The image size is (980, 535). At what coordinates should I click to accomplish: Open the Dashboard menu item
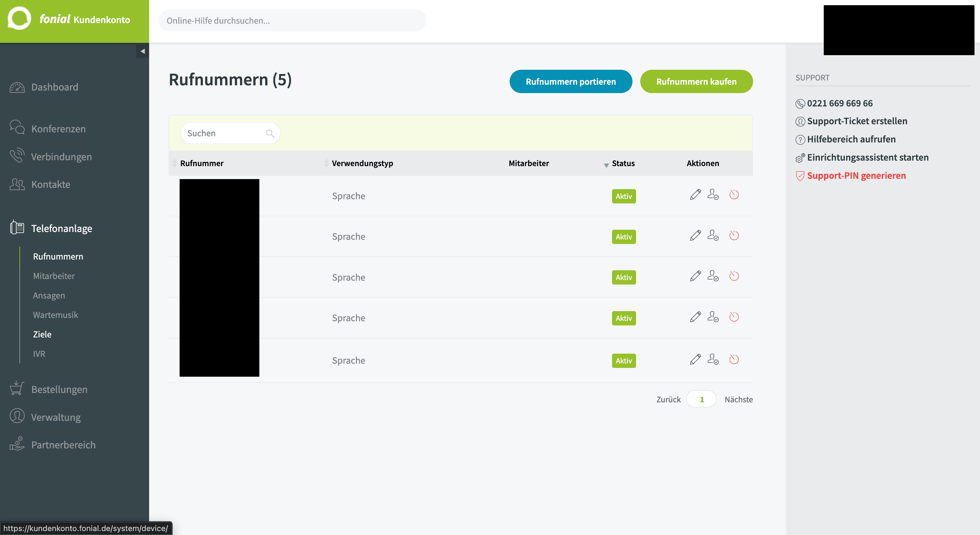[55, 87]
